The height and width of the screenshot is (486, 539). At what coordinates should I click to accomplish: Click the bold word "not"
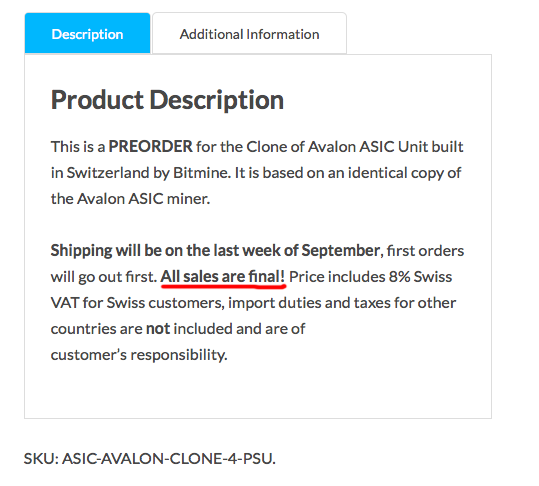158,329
